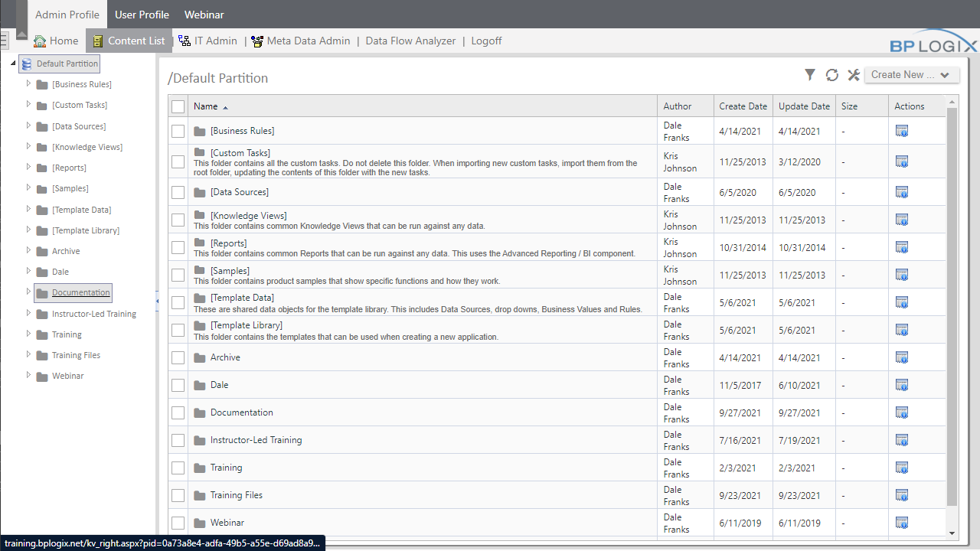The height and width of the screenshot is (551, 980).
Task: Check the Archive row checkbox
Action: 178,357
